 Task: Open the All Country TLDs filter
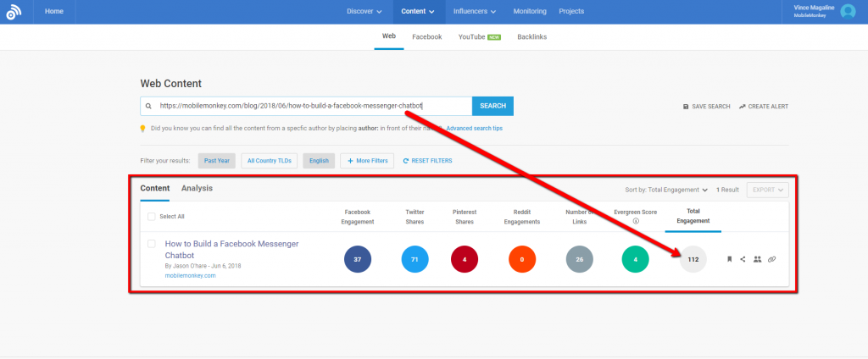pyautogui.click(x=270, y=161)
